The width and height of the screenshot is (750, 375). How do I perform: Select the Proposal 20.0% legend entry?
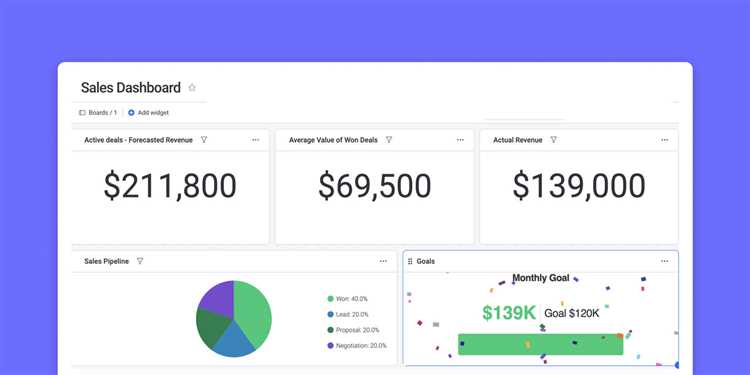coord(353,330)
